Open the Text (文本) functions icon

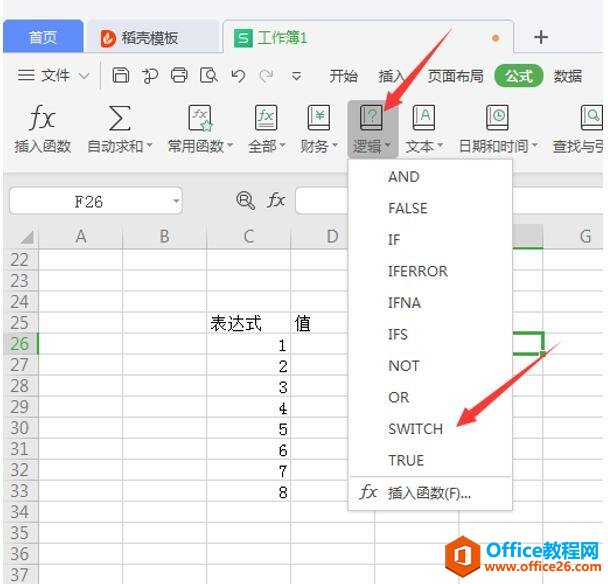point(424,117)
